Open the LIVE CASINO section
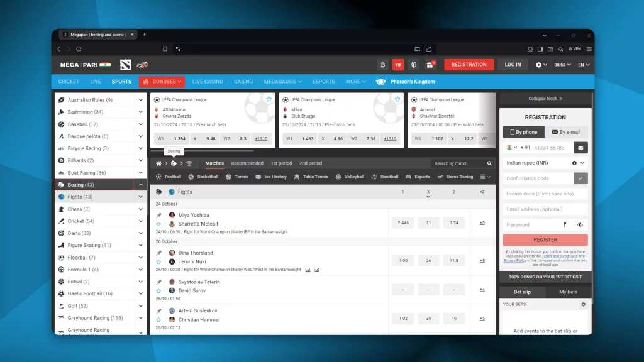Screen dimensions: 644x362 pos(208,82)
